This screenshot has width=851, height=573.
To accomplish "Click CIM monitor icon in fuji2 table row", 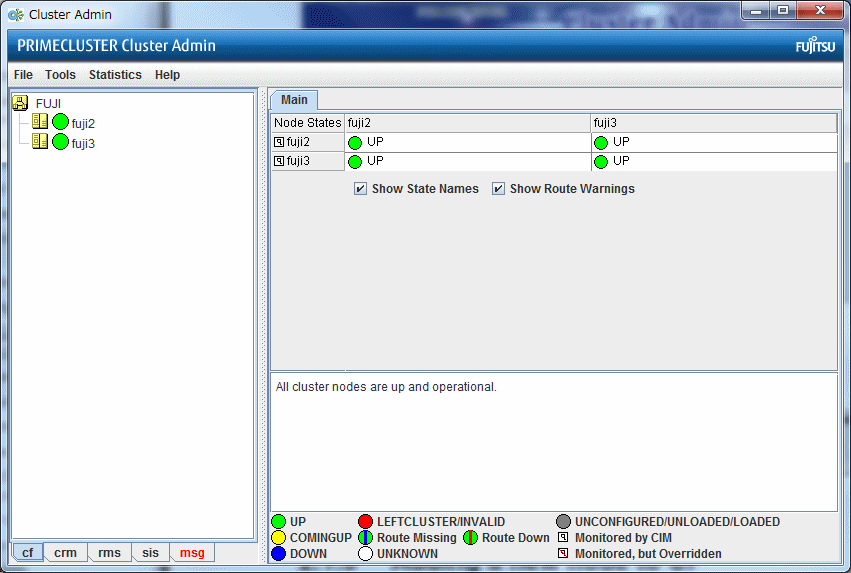I will (x=279, y=142).
